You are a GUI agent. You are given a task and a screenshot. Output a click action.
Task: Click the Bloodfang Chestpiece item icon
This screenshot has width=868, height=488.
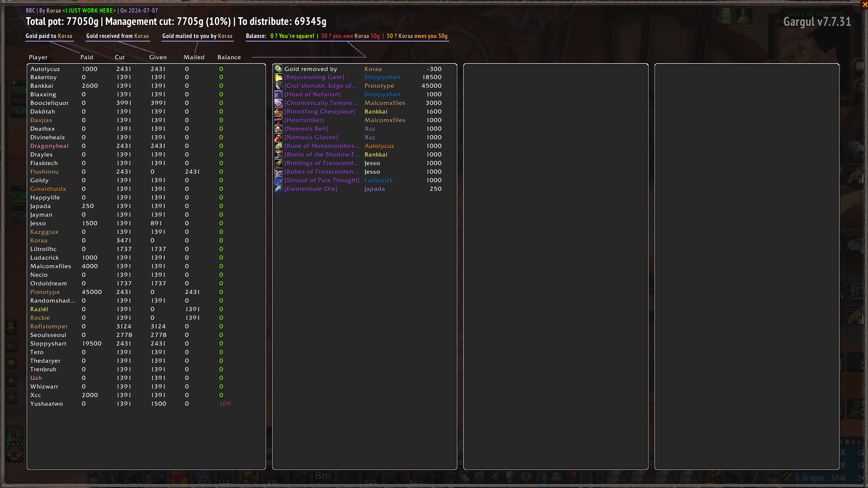pyautogui.click(x=278, y=112)
